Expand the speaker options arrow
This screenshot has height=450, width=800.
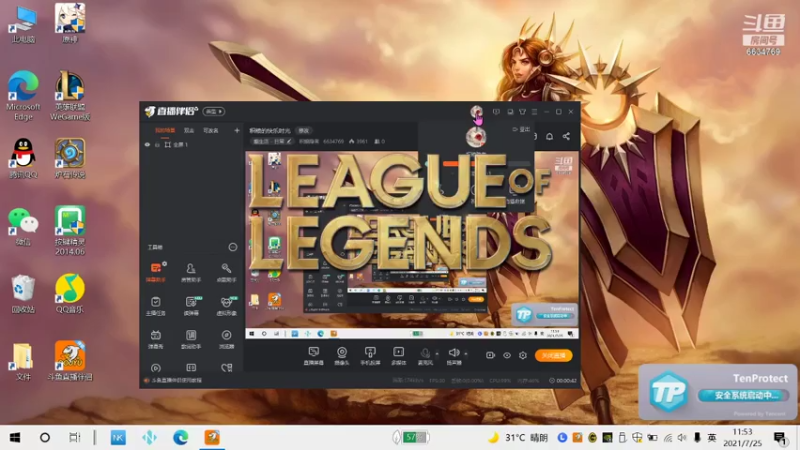point(465,354)
